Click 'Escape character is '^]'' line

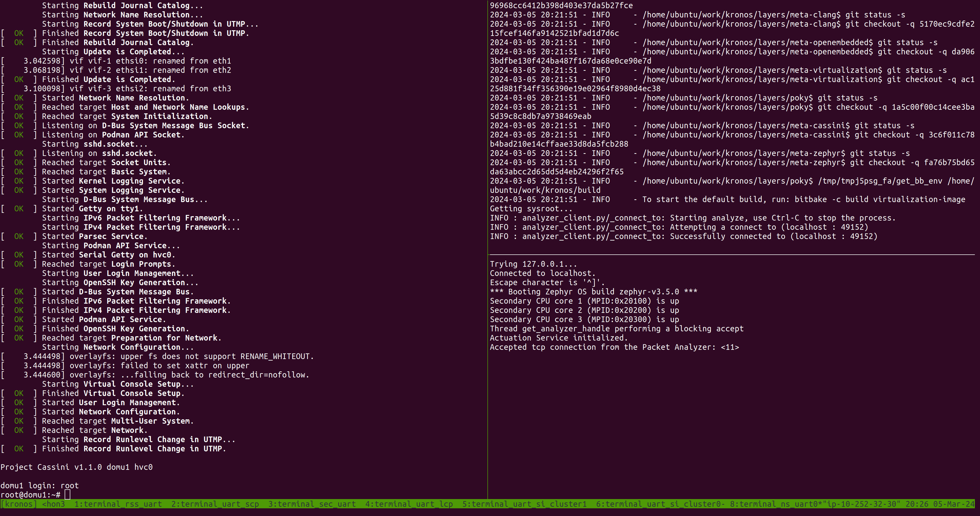[x=547, y=283]
